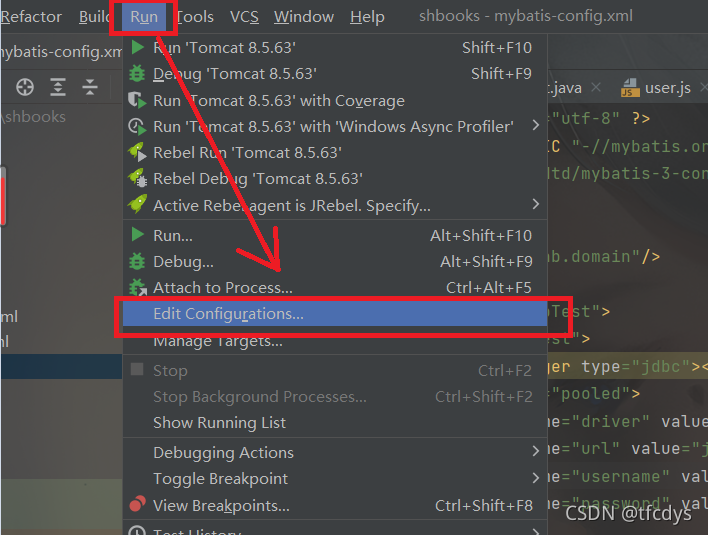
Task: Click JRebel rocket icon for Active Rebel agent
Action: point(137,204)
